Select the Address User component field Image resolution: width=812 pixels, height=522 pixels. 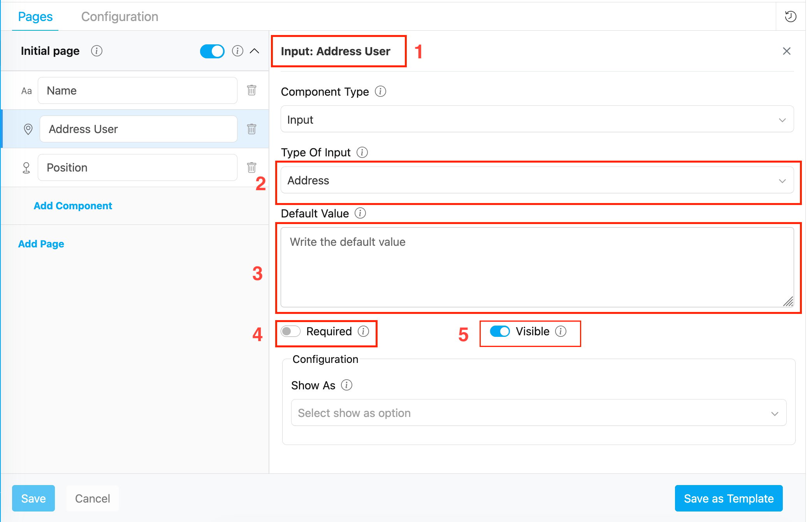tap(138, 129)
